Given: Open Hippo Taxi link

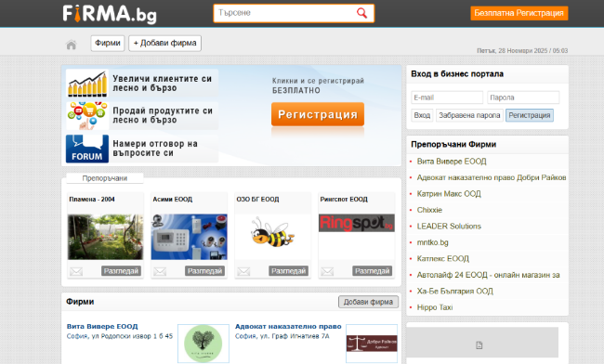Looking at the screenshot, I should click(435, 307).
